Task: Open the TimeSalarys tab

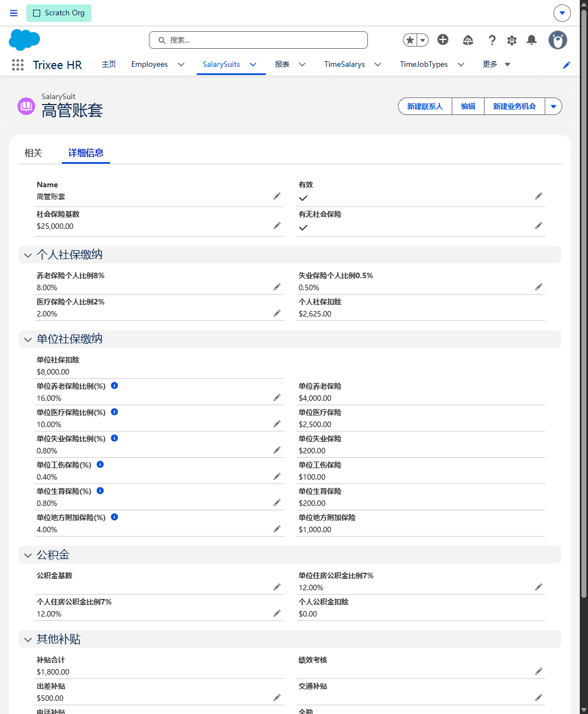Action: (x=344, y=65)
